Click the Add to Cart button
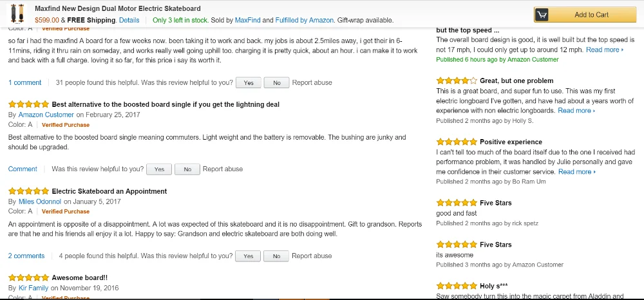The height and width of the screenshot is (300, 644). (585, 15)
